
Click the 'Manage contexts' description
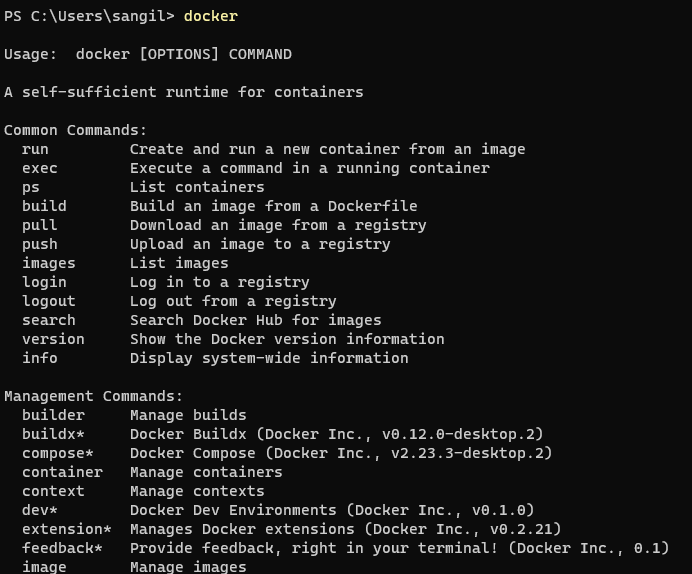point(197,491)
